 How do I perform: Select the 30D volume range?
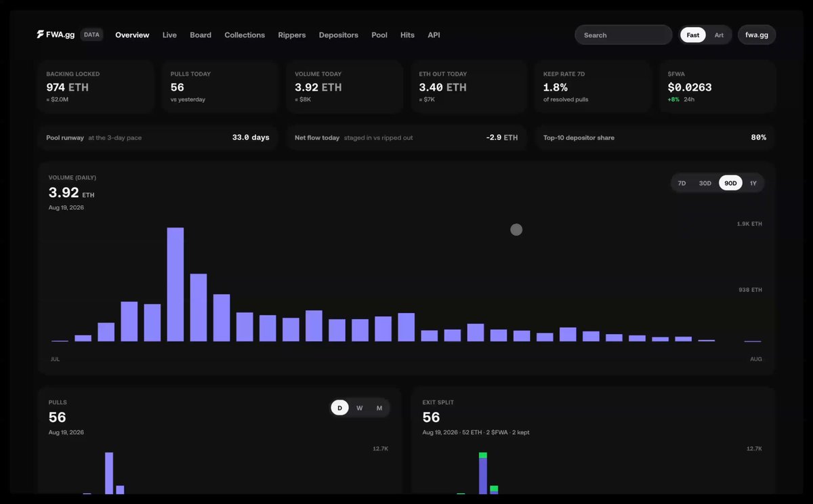[705, 184]
